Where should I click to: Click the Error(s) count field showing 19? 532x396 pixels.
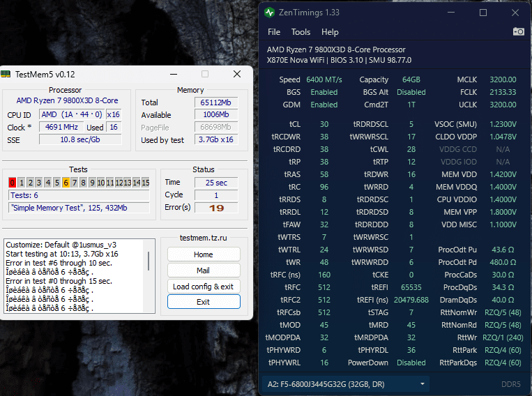pyautogui.click(x=216, y=208)
